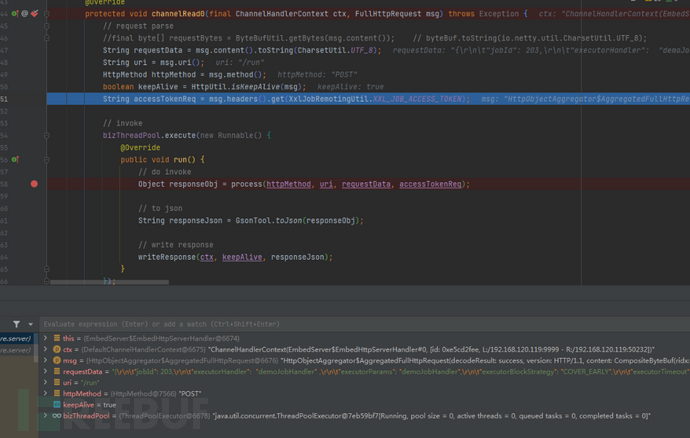Click the primitive icon of keepAlive
690x438 pixels.
pos(57,404)
